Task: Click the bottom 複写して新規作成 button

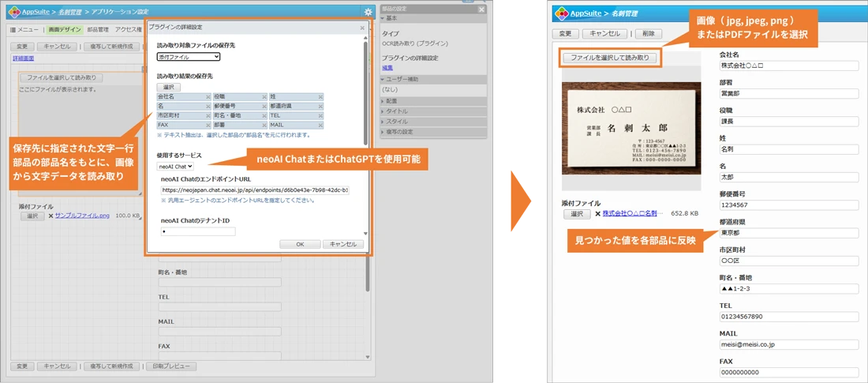Action: pyautogui.click(x=112, y=366)
